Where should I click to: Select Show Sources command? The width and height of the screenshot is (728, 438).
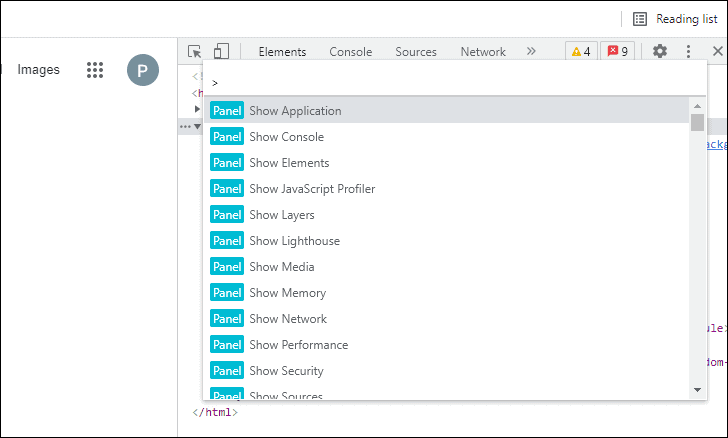447,392
